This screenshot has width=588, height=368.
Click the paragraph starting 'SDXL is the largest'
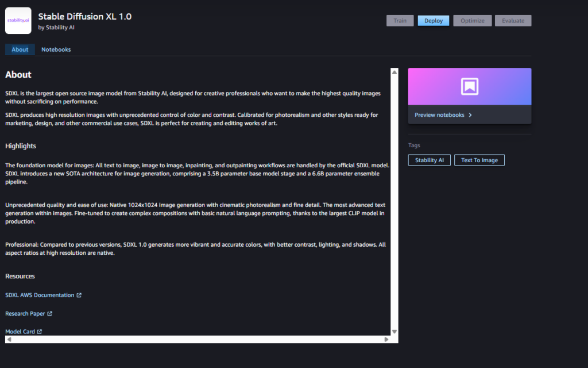pyautogui.click(x=193, y=97)
